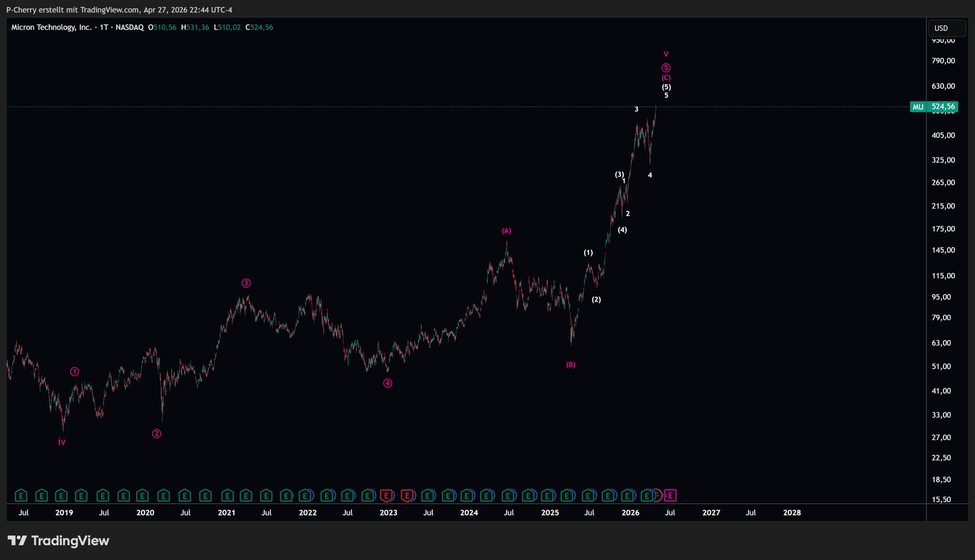Screen dimensions: 975x560
Task: Select the pink (A) wave label
Action: click(x=507, y=231)
